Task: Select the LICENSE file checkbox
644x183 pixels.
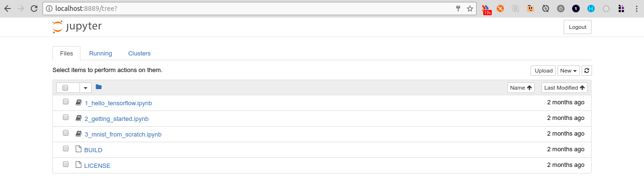Action: click(66, 165)
